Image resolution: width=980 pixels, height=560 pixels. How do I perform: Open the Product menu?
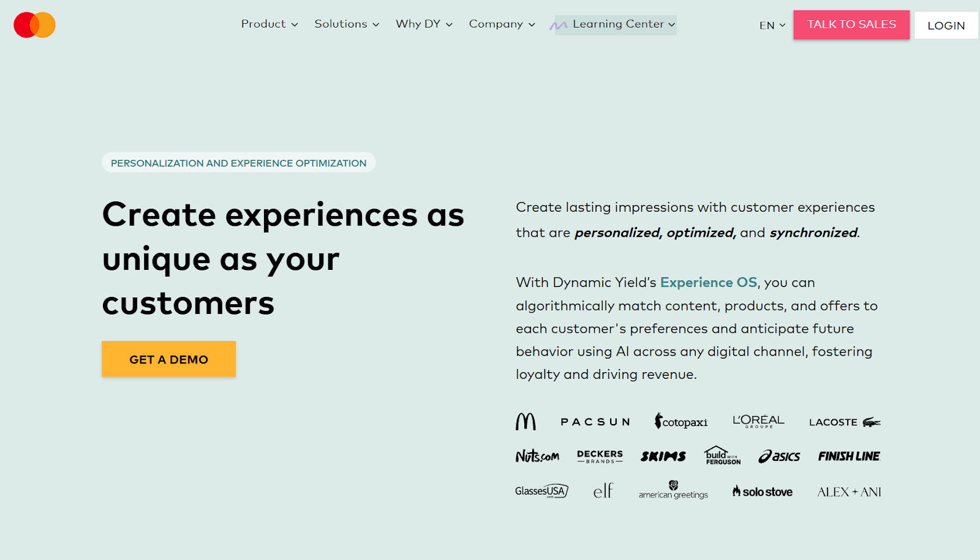pyautogui.click(x=269, y=24)
